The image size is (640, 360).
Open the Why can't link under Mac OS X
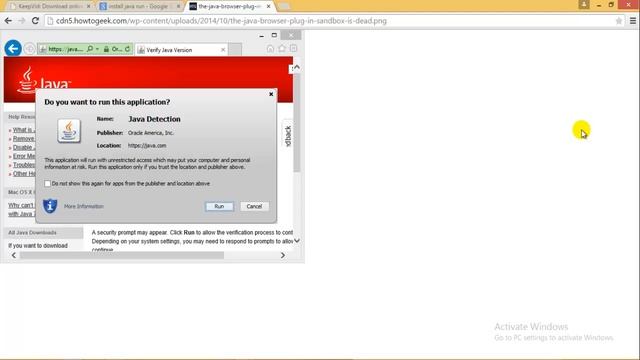(x=21, y=205)
